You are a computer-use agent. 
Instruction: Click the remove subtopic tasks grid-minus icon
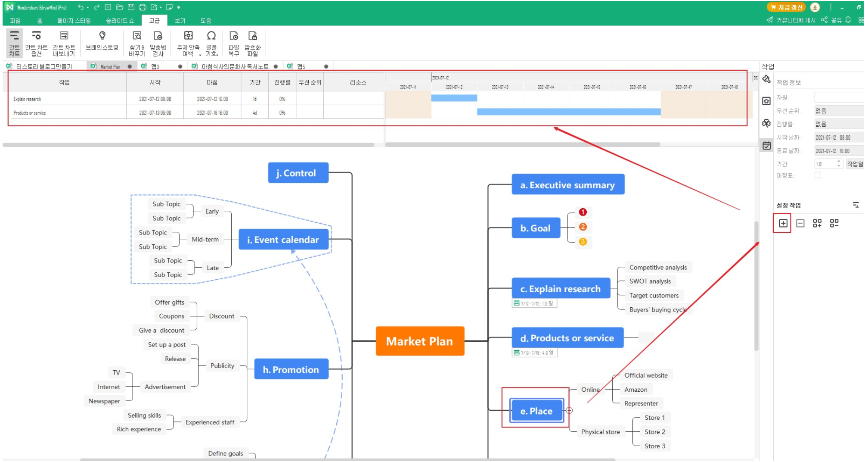[x=834, y=223]
